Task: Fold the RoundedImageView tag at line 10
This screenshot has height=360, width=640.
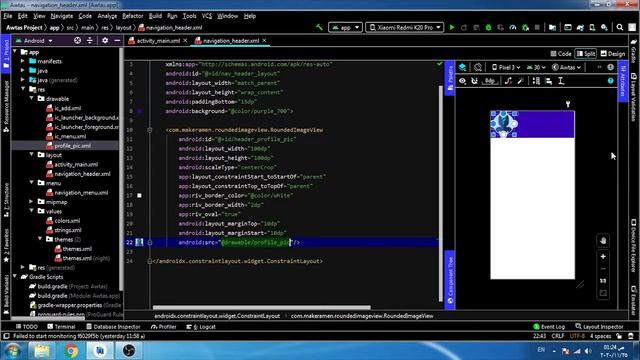Action: coord(150,130)
